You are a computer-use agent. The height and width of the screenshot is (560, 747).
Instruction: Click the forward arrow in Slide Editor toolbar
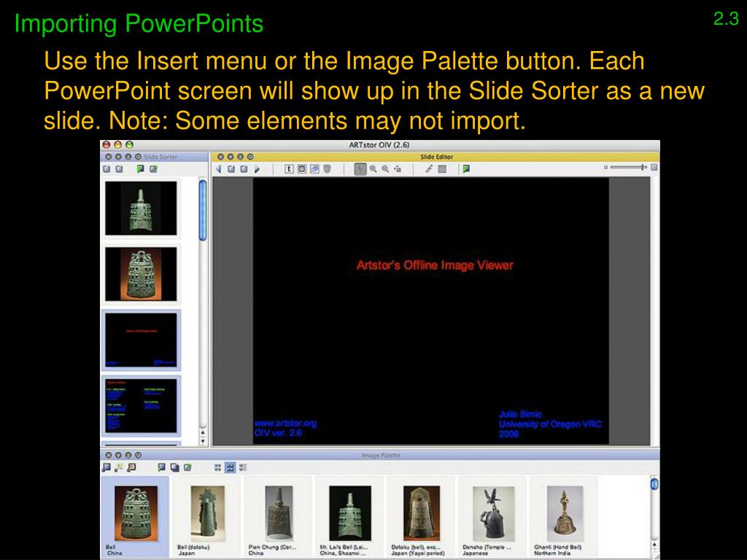(x=257, y=169)
